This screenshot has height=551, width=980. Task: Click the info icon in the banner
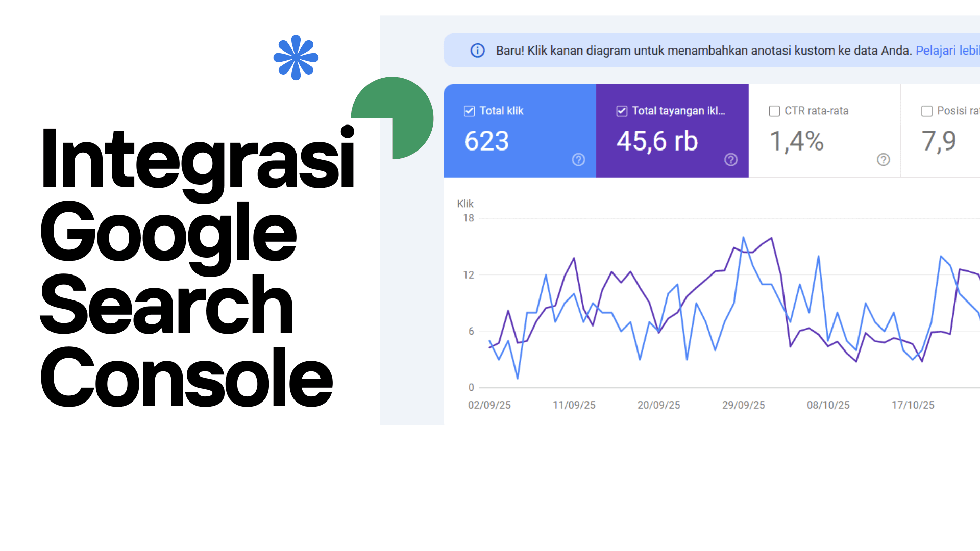pyautogui.click(x=477, y=51)
